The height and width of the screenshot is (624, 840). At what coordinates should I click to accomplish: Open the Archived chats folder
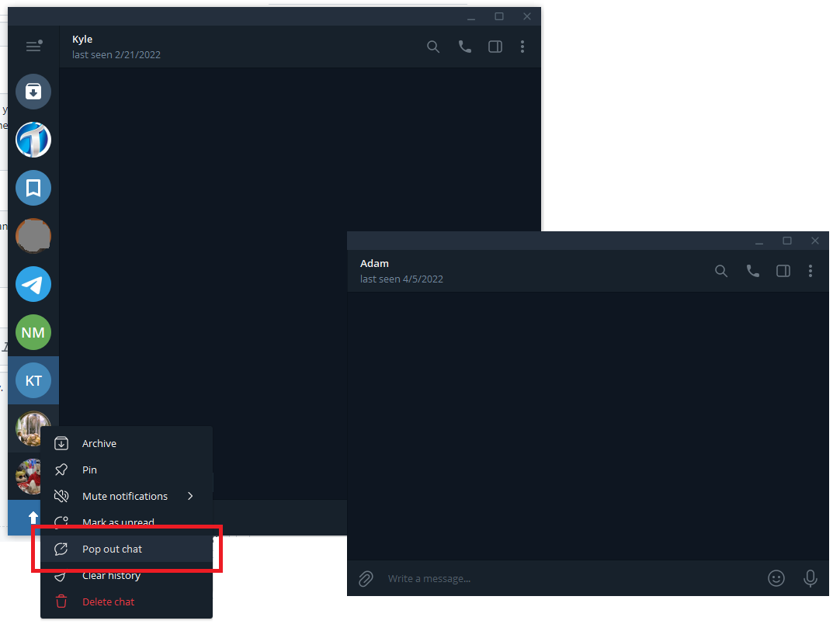33,91
